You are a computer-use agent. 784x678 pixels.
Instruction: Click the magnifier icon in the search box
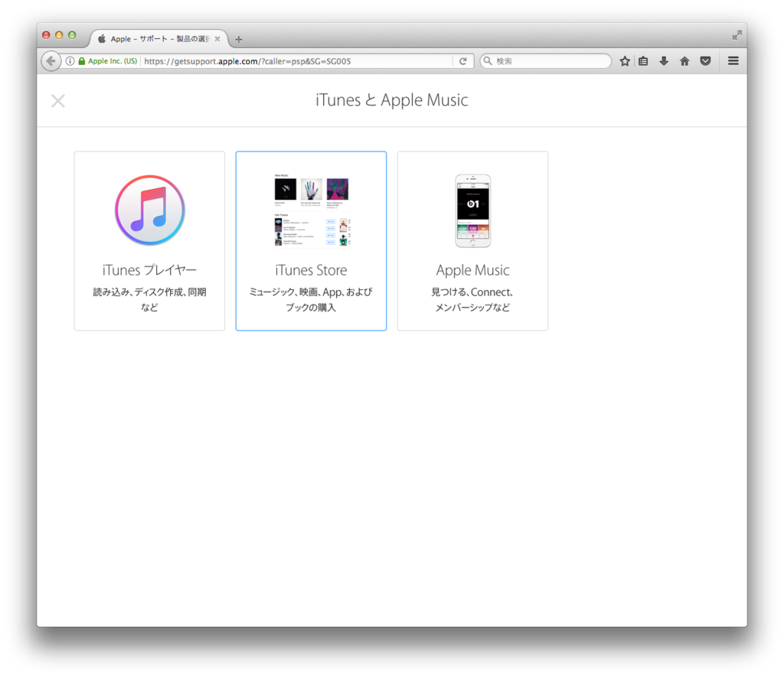(x=488, y=61)
